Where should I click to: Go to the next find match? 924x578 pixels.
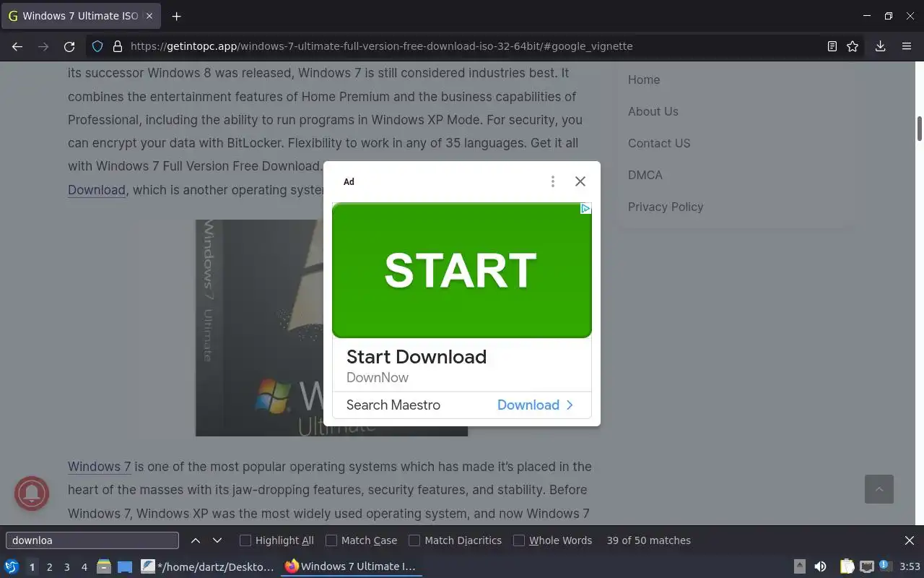(217, 540)
